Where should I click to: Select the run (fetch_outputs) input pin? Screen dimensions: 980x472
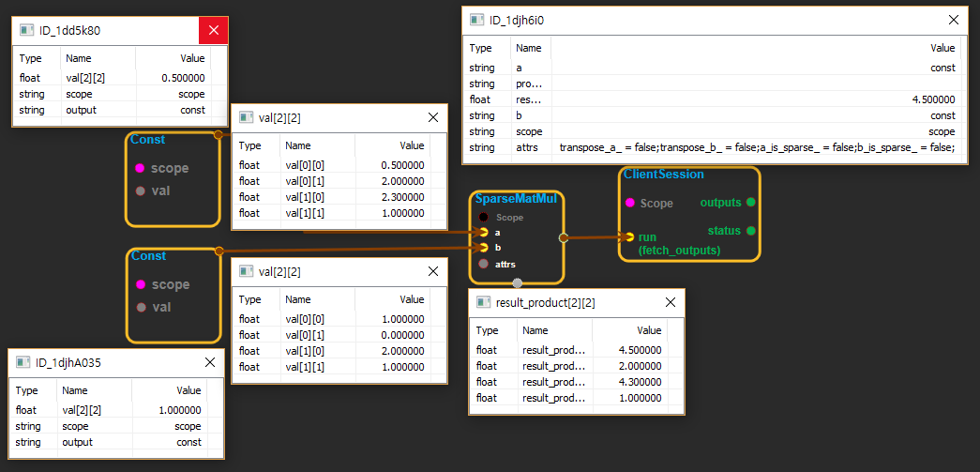tap(630, 237)
